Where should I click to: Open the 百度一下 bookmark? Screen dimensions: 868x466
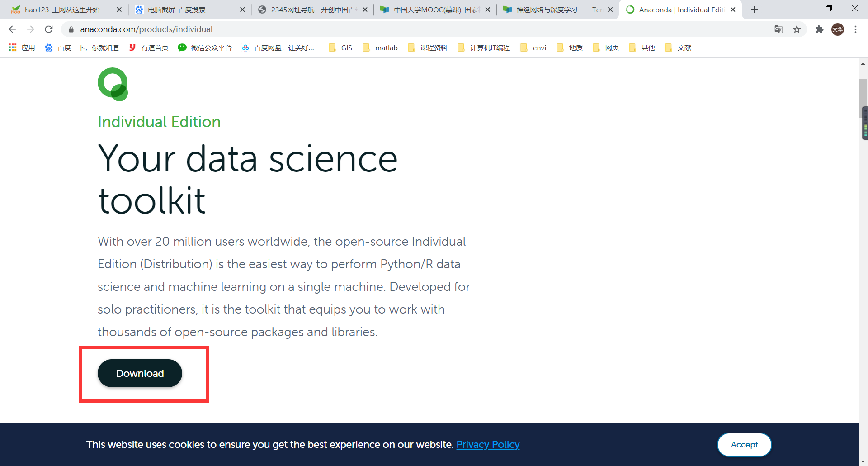click(82, 48)
